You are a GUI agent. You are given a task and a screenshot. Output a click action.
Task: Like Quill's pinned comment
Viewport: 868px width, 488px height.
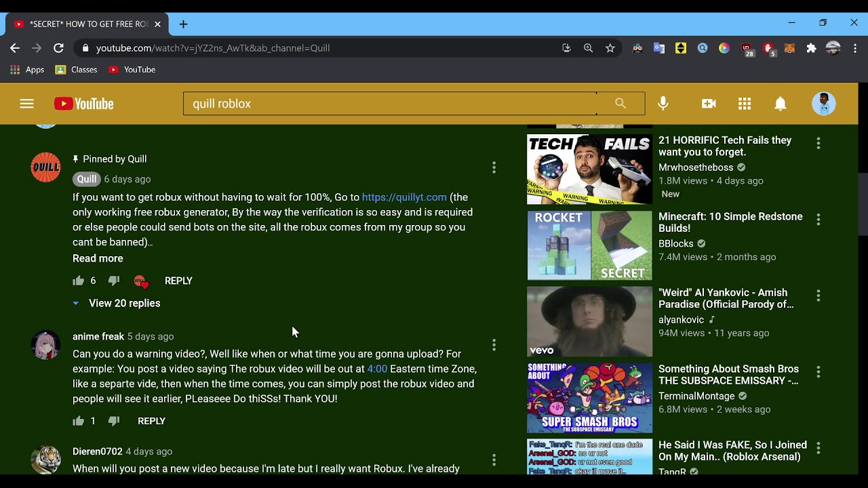79,281
